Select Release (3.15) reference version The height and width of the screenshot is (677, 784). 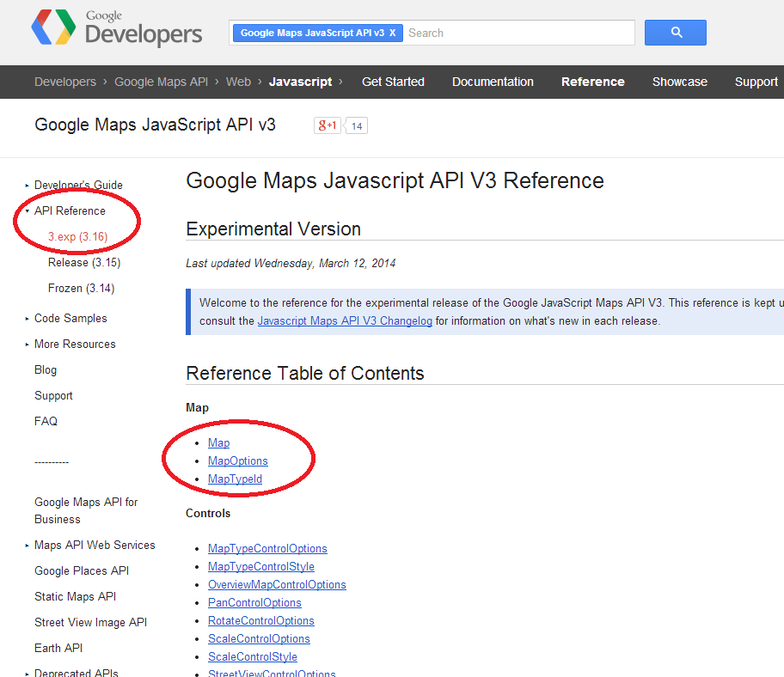pyautogui.click(x=84, y=262)
